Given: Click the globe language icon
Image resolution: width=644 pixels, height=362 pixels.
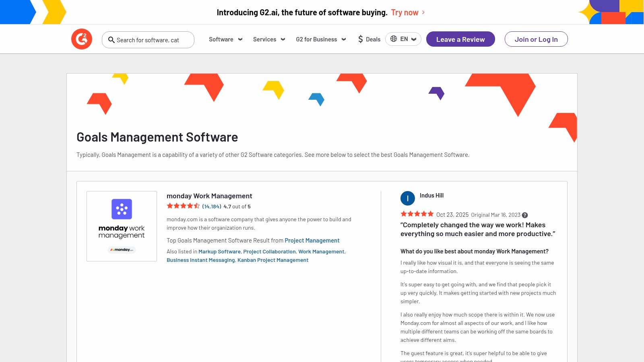Looking at the screenshot, I should point(394,39).
